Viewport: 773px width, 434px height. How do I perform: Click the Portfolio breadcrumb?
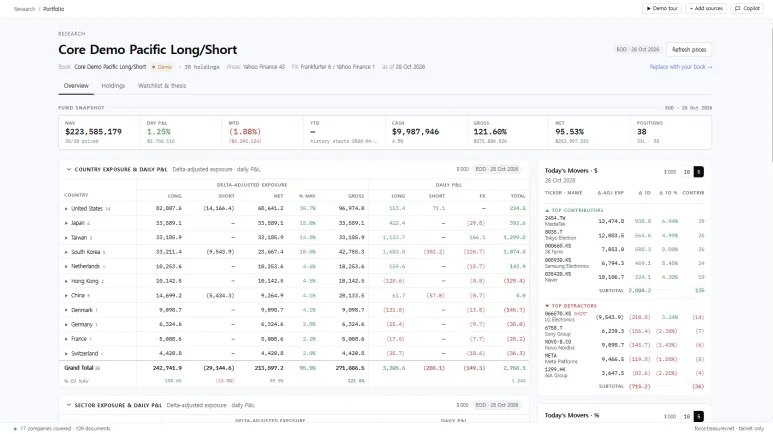(53, 9)
